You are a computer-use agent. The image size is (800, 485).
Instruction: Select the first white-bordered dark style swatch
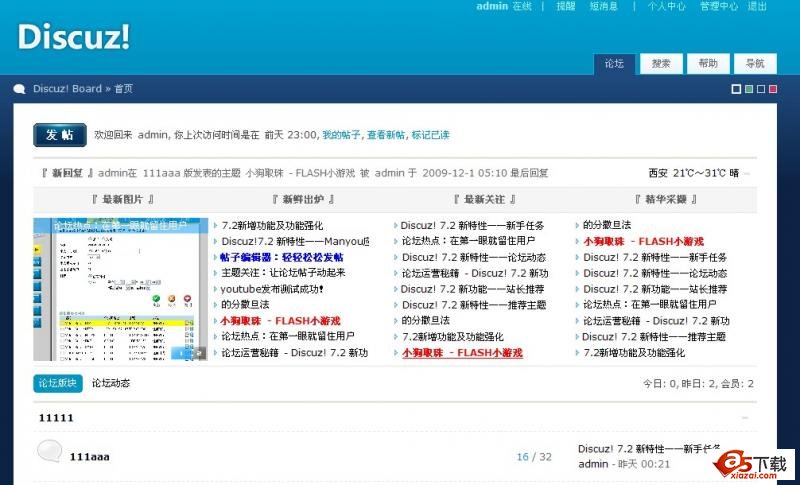point(736,89)
